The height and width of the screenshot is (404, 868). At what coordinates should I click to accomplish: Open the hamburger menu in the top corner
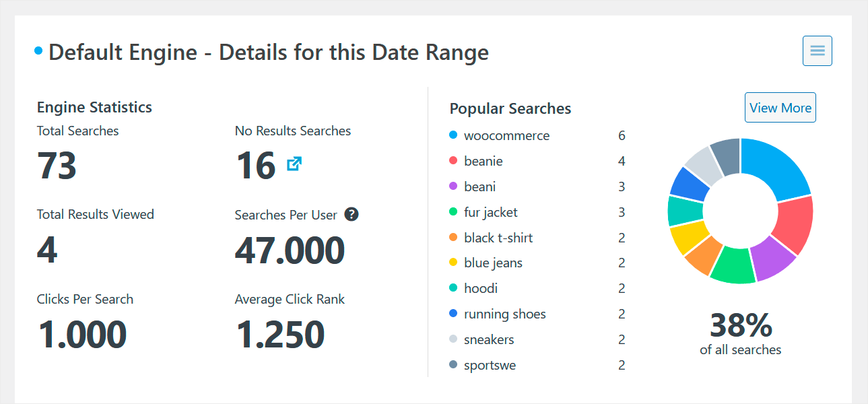pos(816,50)
